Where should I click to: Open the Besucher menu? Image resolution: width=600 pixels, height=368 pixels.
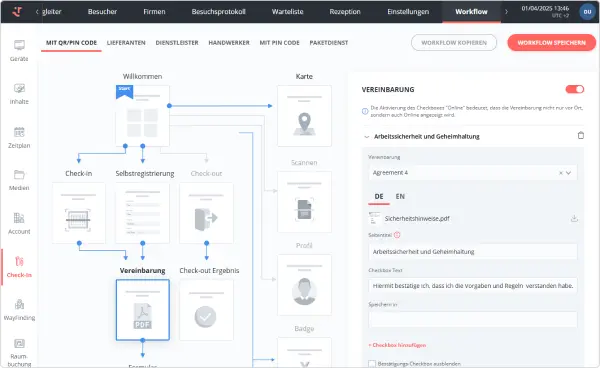[x=102, y=12]
